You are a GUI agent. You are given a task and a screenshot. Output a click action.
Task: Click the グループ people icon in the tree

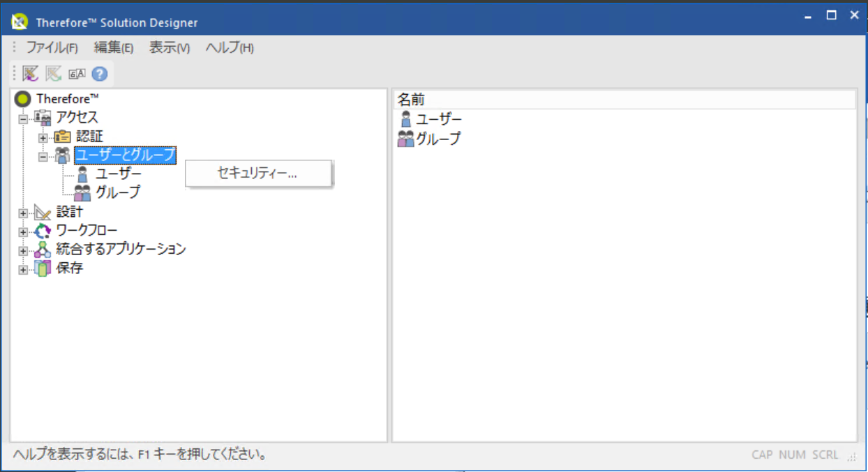tap(82, 192)
